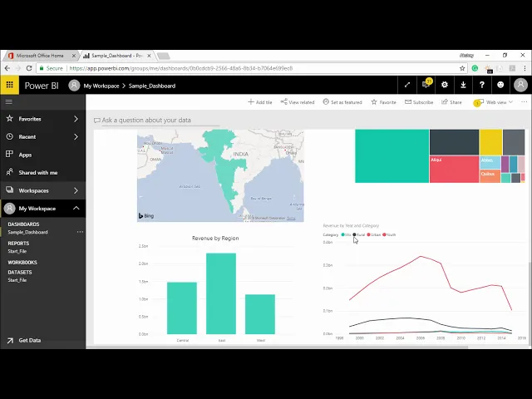
Task: Open the help question mark icon
Action: pos(482,85)
